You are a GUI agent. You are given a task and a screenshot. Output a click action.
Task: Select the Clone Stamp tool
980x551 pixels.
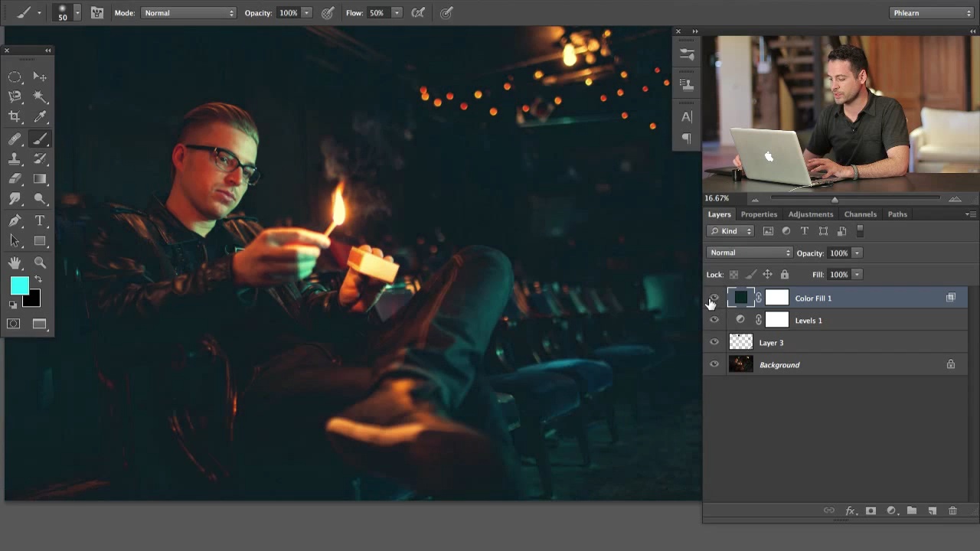click(x=15, y=159)
